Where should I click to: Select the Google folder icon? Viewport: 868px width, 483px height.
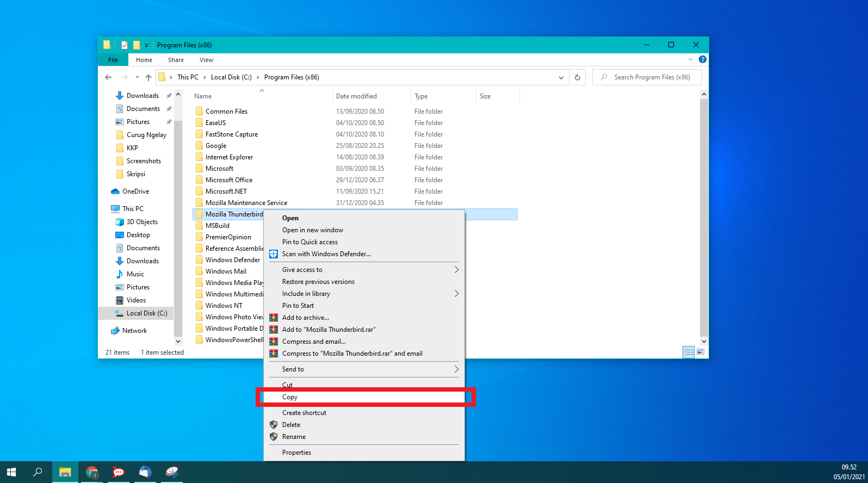coord(199,145)
